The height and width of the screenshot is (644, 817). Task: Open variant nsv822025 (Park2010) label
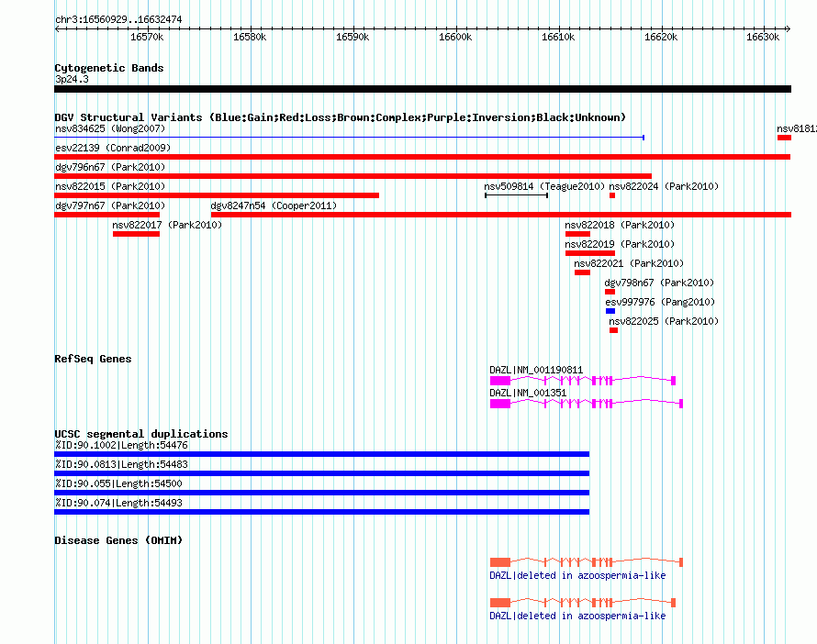664,321
